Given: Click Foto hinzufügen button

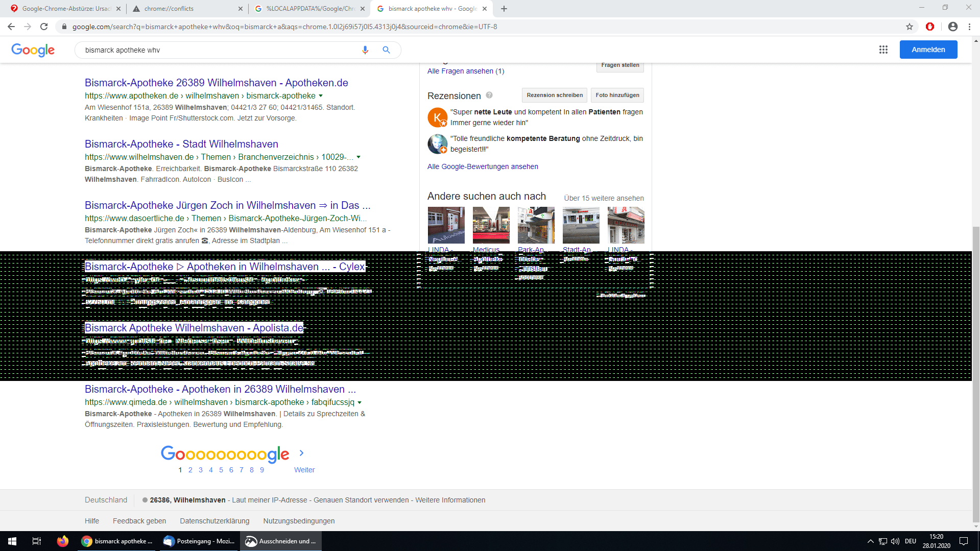Looking at the screenshot, I should (617, 95).
